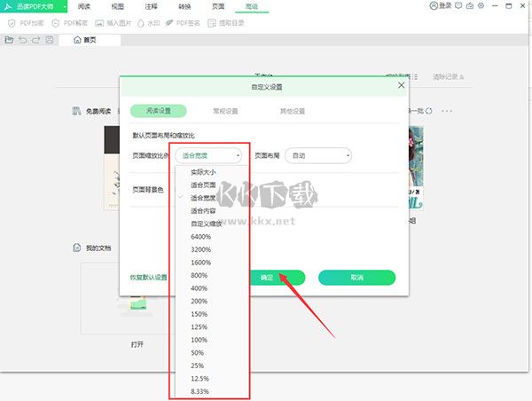Image resolution: width=532 pixels, height=401 pixels.
Task: Open the settings gear icon in title bar
Action: pyautogui.click(x=481, y=5)
